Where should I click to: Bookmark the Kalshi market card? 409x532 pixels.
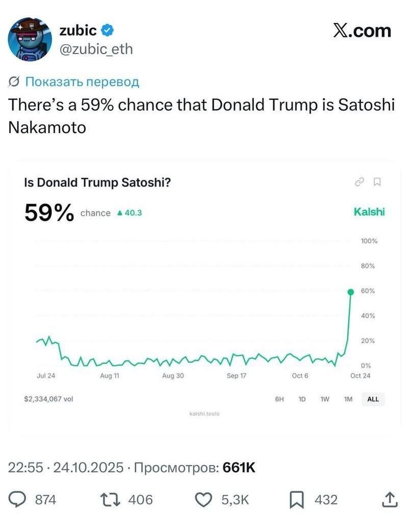[x=377, y=182]
